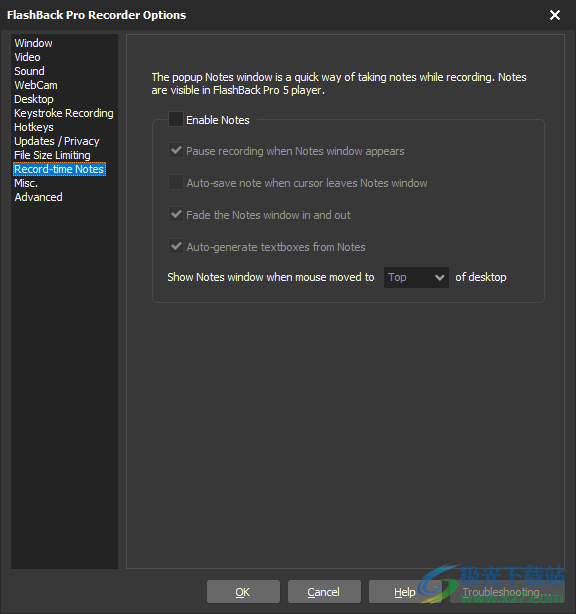Select Window in the options list
This screenshot has height=614, width=576.
pyautogui.click(x=33, y=43)
